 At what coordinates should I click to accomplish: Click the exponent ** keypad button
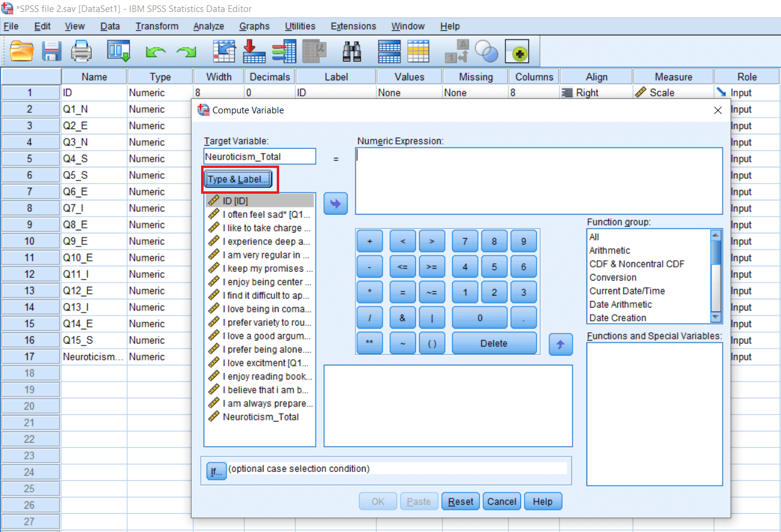(x=370, y=344)
